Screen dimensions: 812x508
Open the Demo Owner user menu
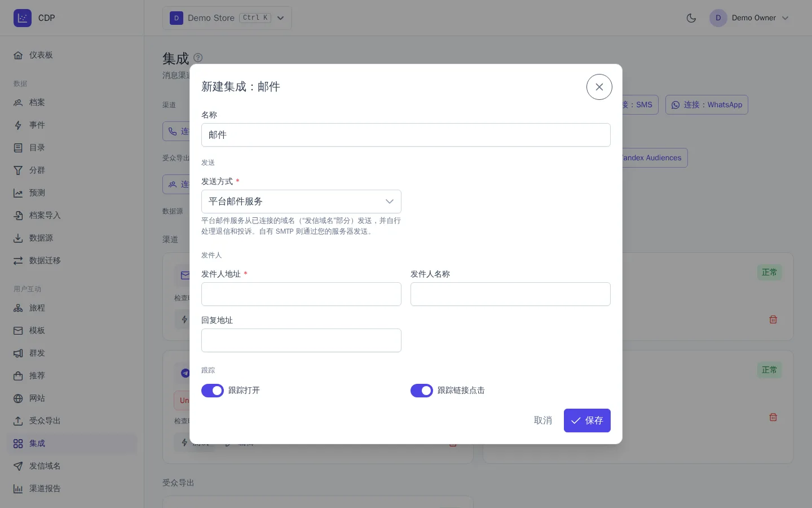pyautogui.click(x=749, y=18)
